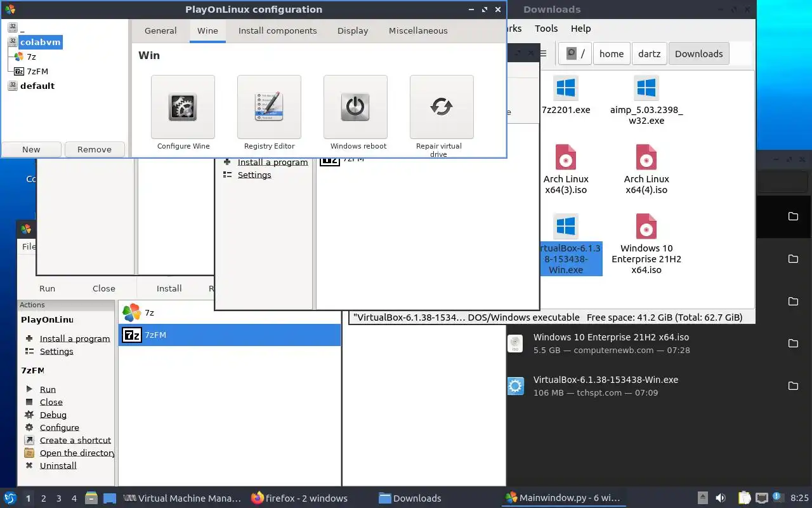Screen dimensions: 812x508
Task: Navigate to dartz in the path bar
Action: pyautogui.click(x=649, y=54)
